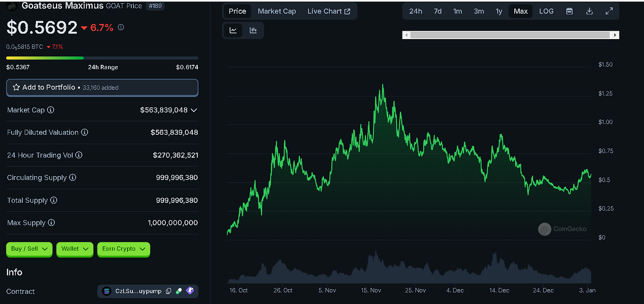Switch to the candlestick chart view
This screenshot has width=644, height=304.
point(253,30)
